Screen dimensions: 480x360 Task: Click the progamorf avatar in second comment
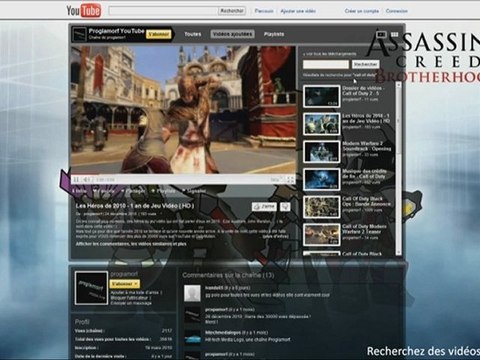pyautogui.click(x=192, y=315)
